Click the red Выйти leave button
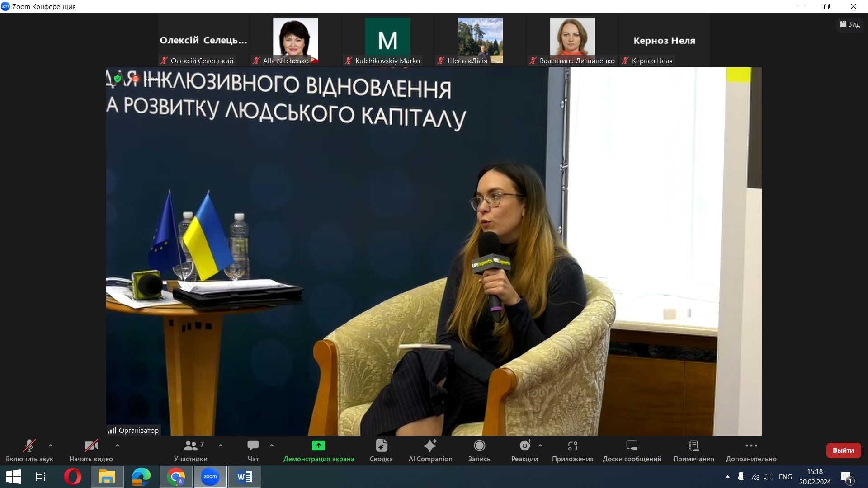The image size is (868, 488). 843,450
